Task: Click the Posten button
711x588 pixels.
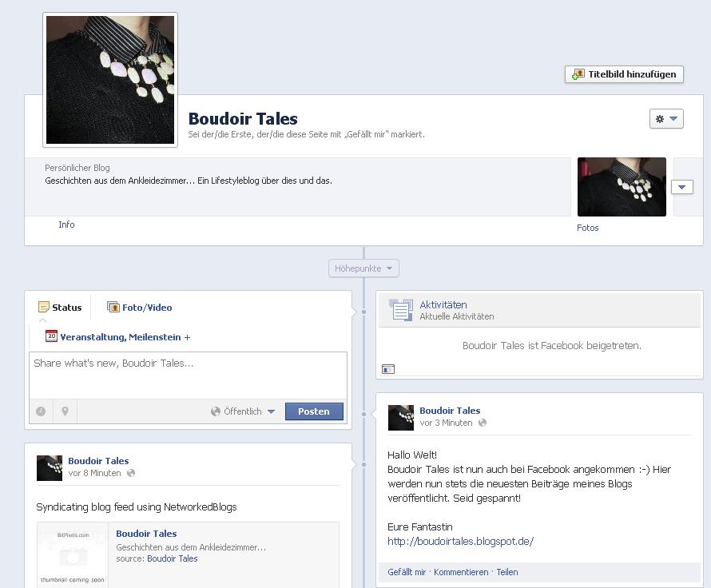Action: (314, 411)
